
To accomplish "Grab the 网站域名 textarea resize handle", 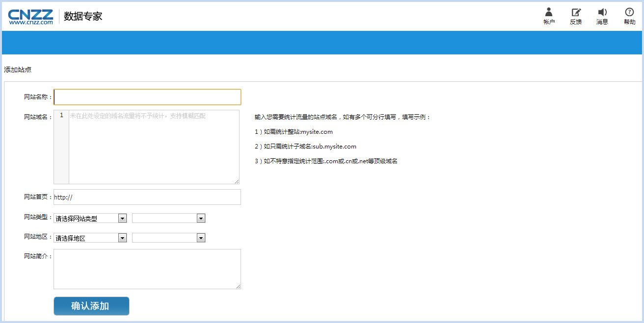I will pyautogui.click(x=237, y=181).
